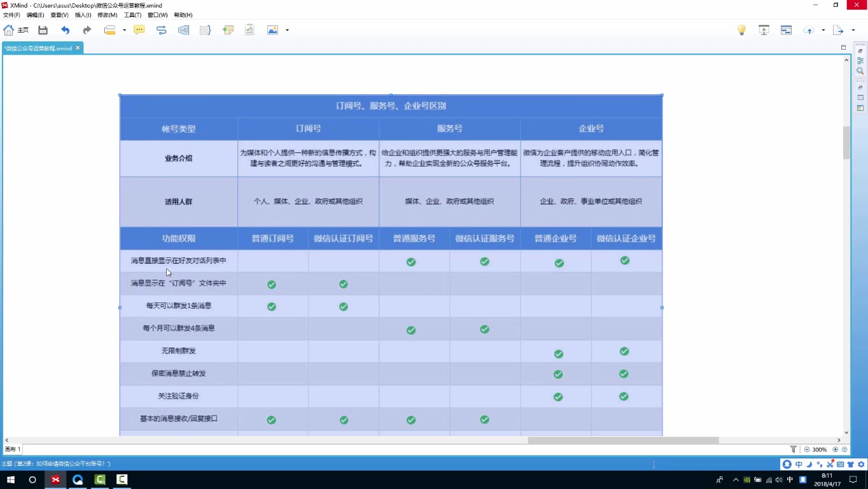Open the 查看(V) menu

(x=59, y=15)
